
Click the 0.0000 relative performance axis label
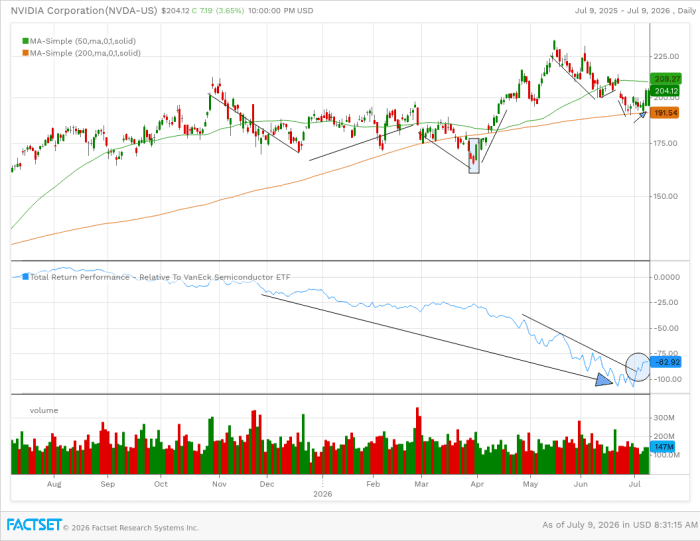667,277
